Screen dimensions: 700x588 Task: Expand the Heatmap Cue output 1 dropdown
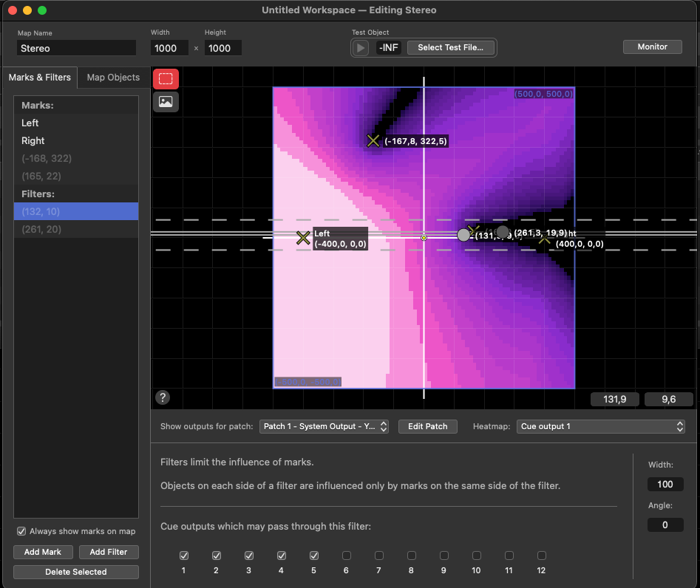click(600, 426)
